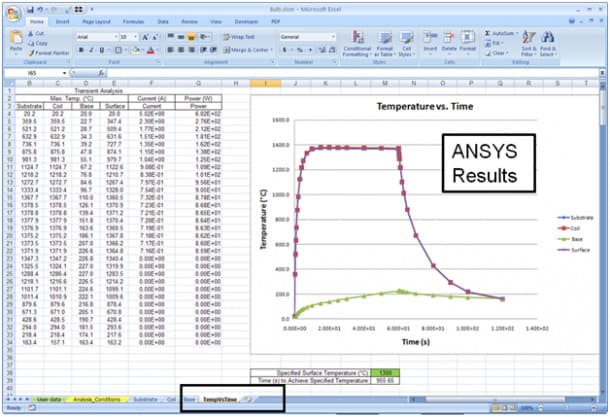This screenshot has width=610, height=417.
Task: Activate the Format Painter
Action: coord(48,53)
